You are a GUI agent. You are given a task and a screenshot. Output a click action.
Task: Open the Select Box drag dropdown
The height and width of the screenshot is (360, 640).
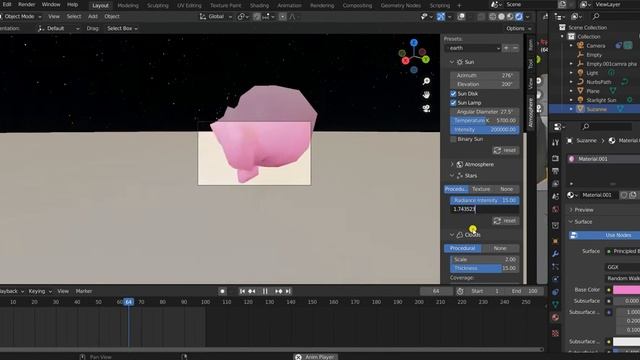tap(122, 29)
